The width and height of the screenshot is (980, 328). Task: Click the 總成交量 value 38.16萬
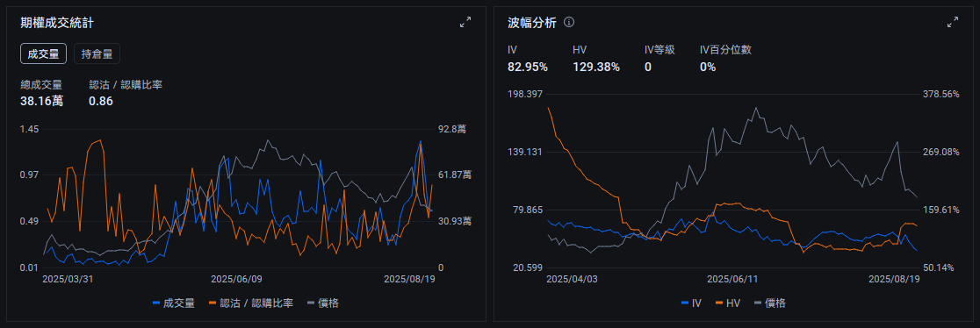[42, 101]
